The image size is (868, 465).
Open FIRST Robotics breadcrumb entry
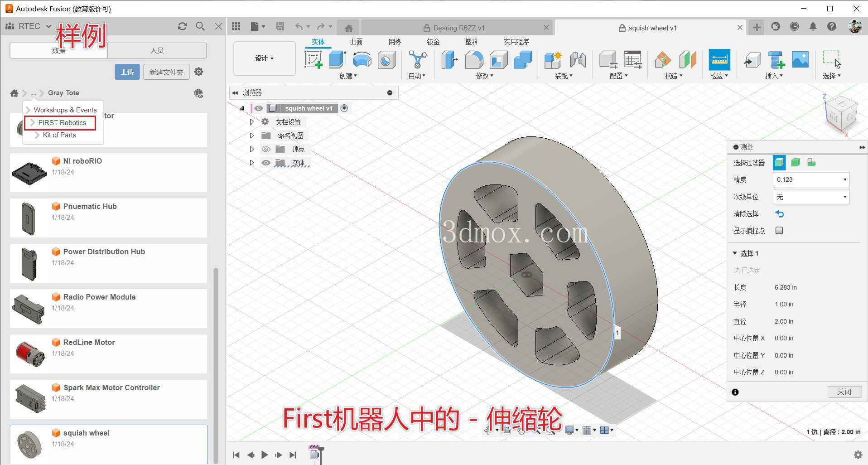[62, 123]
